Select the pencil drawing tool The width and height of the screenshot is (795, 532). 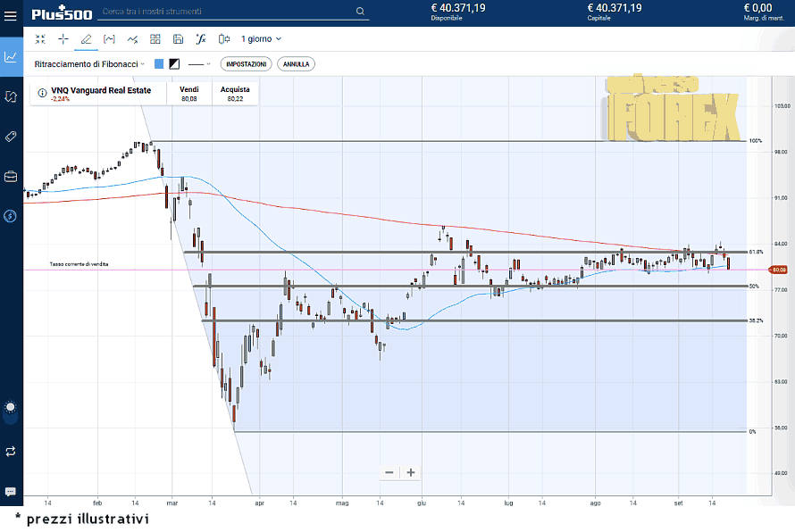tap(86, 39)
